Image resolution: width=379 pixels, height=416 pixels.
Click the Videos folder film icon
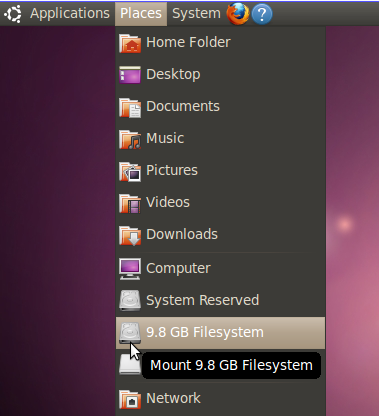tap(130, 203)
